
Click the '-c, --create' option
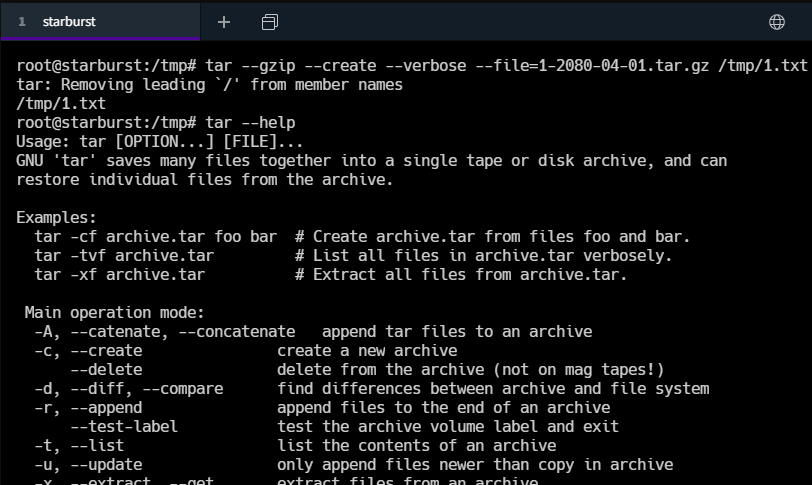(x=88, y=350)
